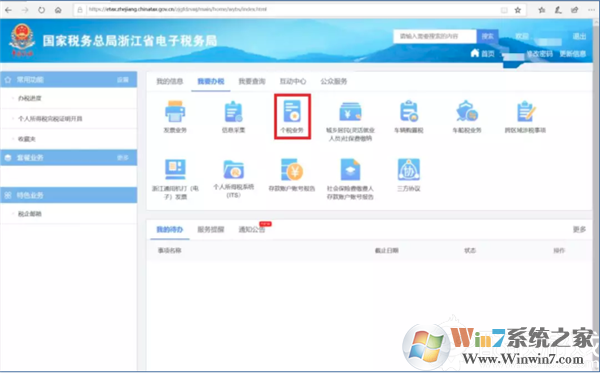This screenshot has height=373, width=600.
Task: Click the tax bureau emblem logo
Action: 22,41
